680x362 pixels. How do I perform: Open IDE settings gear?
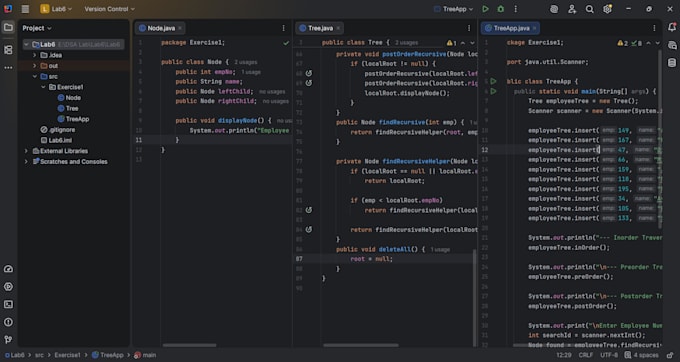[x=608, y=9]
